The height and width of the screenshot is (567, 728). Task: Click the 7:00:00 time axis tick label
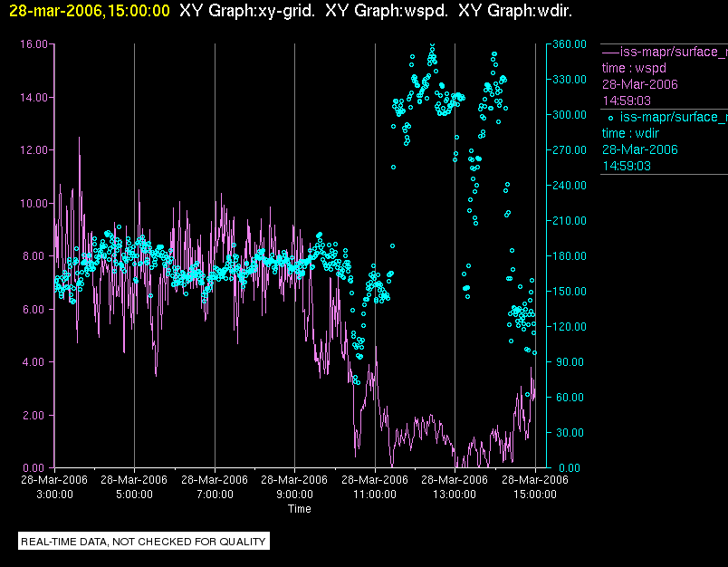pyautogui.click(x=214, y=495)
